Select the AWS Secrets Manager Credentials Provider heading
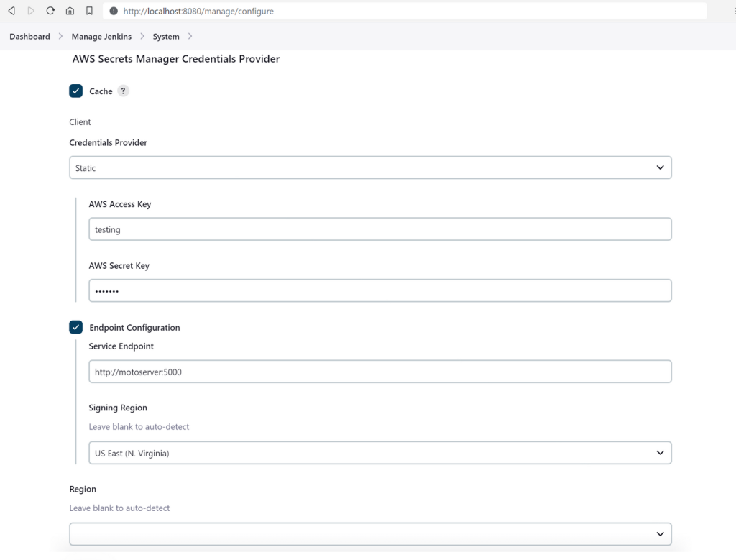 176,59
